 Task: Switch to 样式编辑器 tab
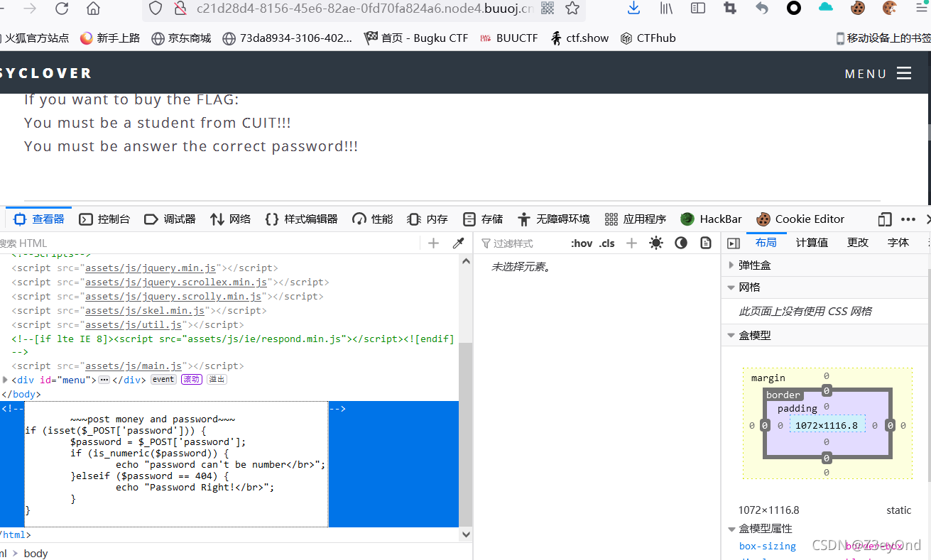[x=302, y=219]
